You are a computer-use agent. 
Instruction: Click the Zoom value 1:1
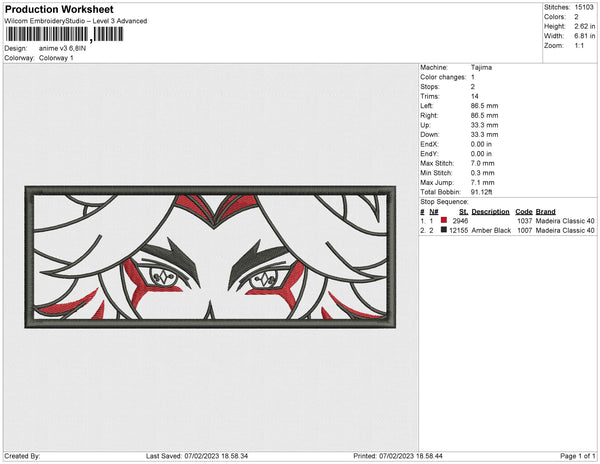(580, 46)
